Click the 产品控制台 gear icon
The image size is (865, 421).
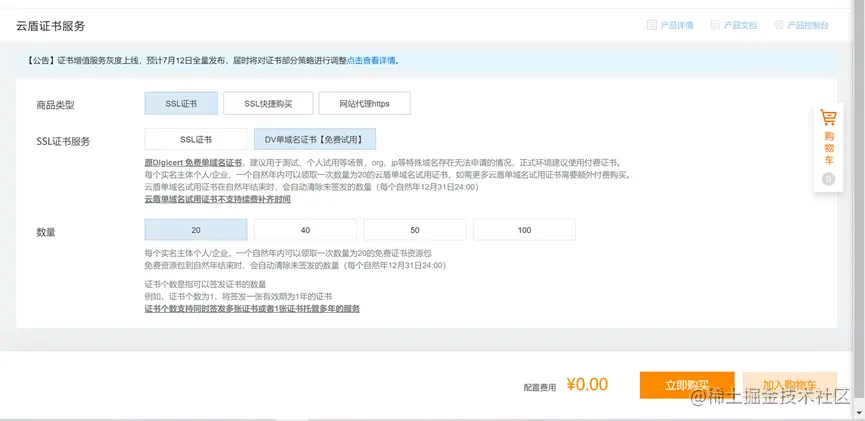779,25
